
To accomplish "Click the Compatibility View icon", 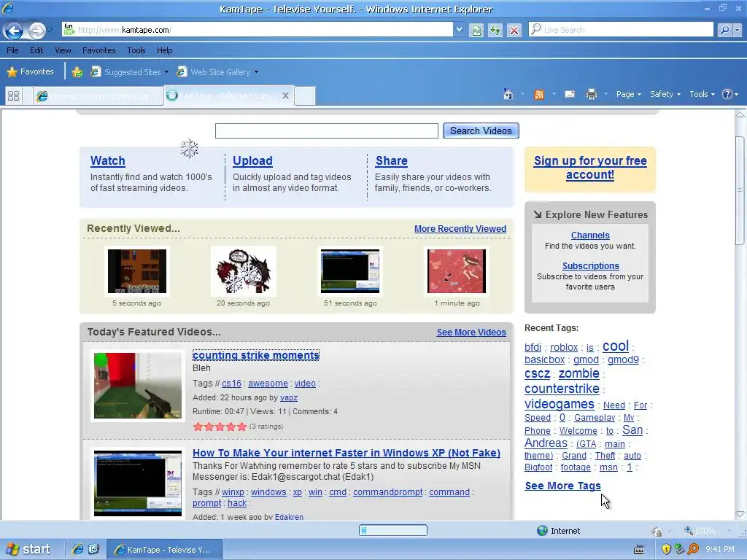I will click(x=476, y=31).
